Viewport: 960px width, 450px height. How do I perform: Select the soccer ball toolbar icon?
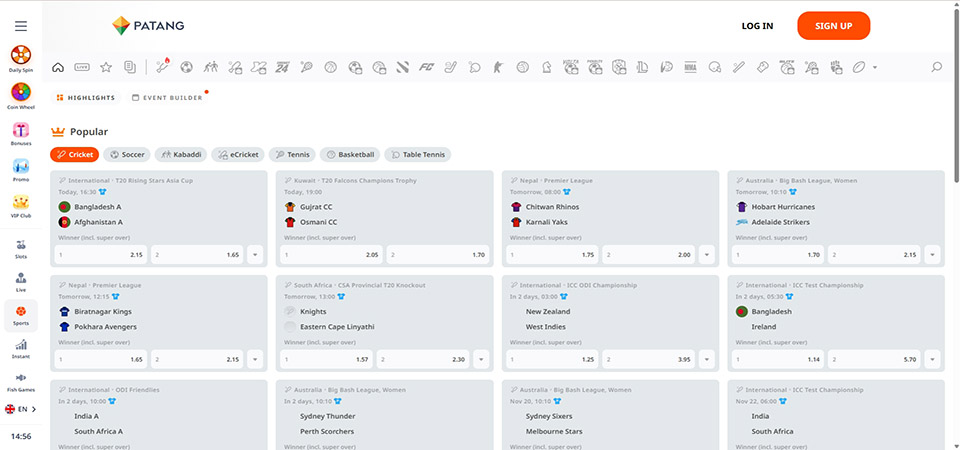[187, 67]
